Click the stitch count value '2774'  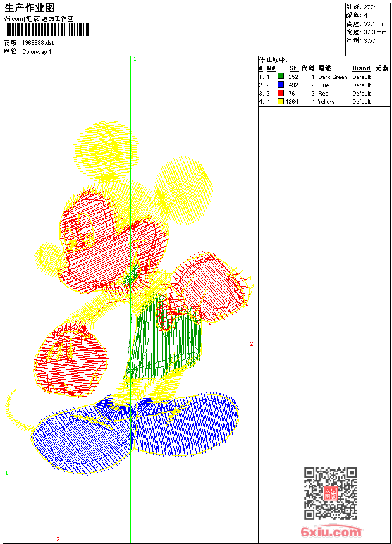point(370,8)
